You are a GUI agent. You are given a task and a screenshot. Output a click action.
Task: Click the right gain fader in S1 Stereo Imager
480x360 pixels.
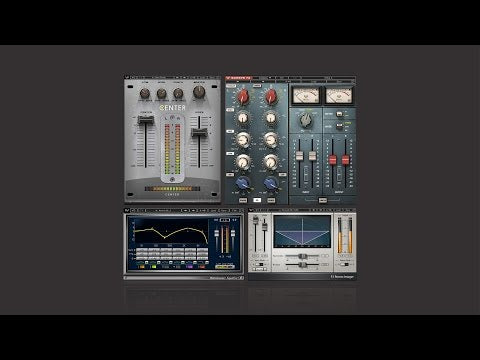click(x=264, y=226)
